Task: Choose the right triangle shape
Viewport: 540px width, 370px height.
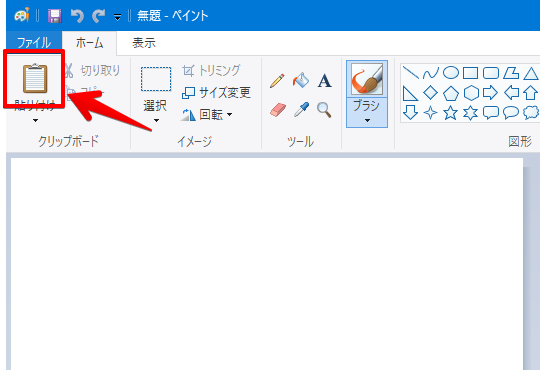Action: (x=411, y=93)
